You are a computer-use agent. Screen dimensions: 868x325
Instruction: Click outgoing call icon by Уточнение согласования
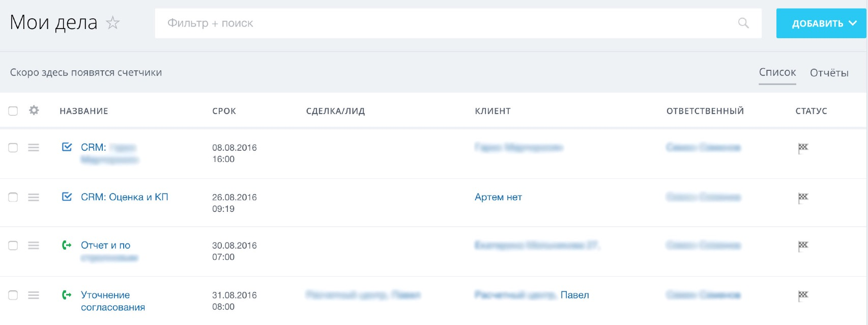click(67, 294)
